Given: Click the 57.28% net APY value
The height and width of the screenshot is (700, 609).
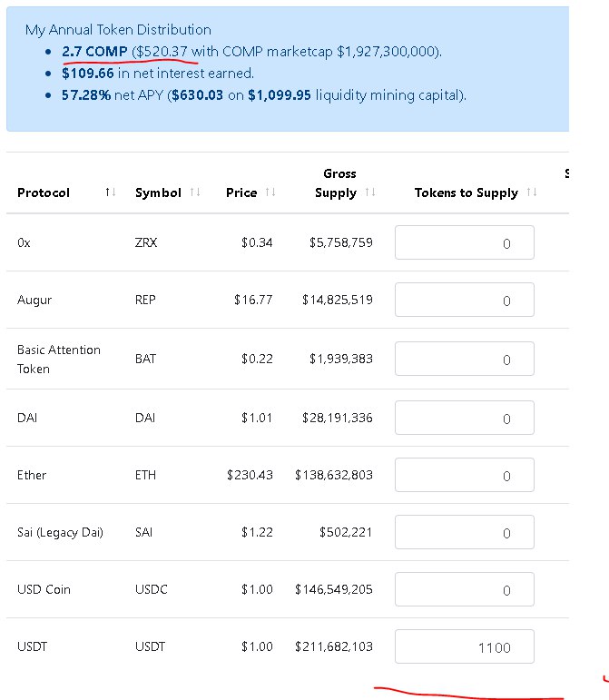Looking at the screenshot, I should 86,95.
